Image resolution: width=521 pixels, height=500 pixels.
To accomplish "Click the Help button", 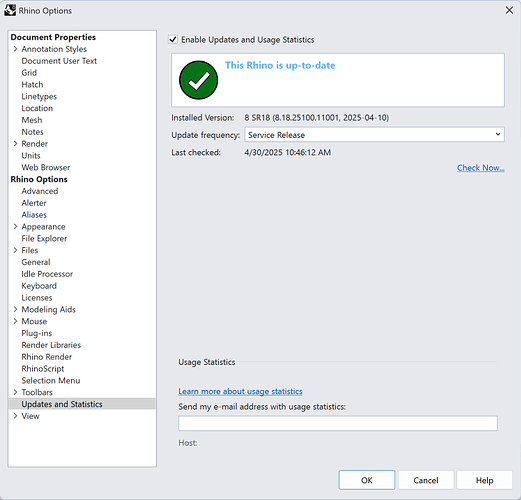I will tap(484, 480).
